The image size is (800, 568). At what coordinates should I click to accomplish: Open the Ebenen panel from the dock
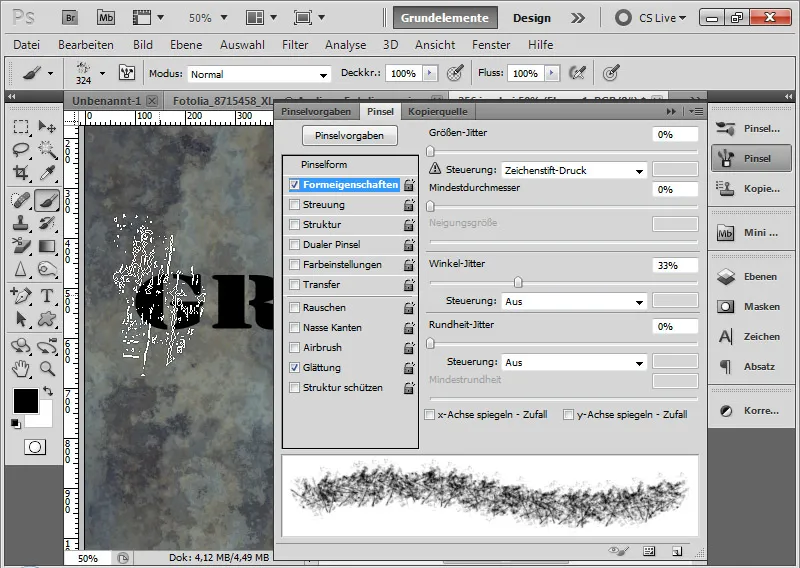(x=751, y=277)
